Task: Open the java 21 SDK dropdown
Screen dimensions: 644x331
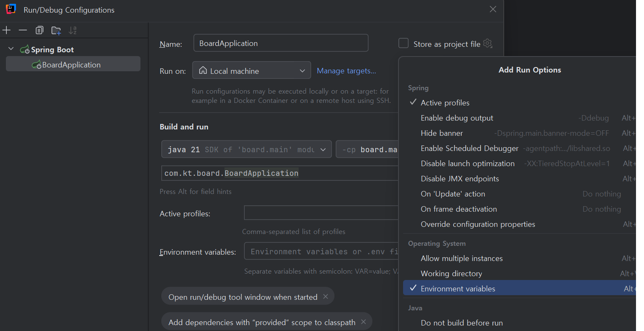Action: click(246, 149)
